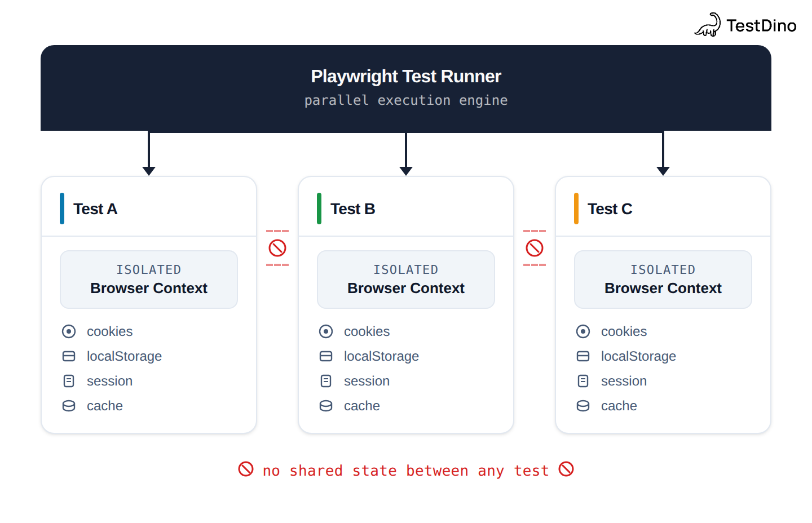This screenshot has height=523, width=812.
Task: Toggle the ISOLATED badge in Test A card
Action: tap(148, 280)
